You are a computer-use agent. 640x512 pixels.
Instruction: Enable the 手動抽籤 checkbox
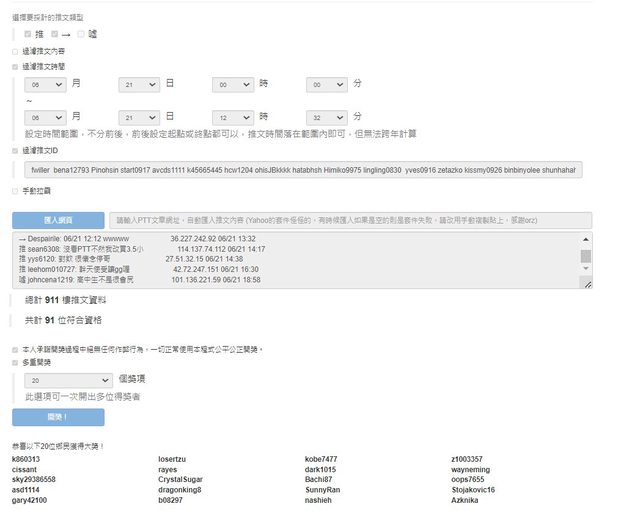(x=14, y=190)
